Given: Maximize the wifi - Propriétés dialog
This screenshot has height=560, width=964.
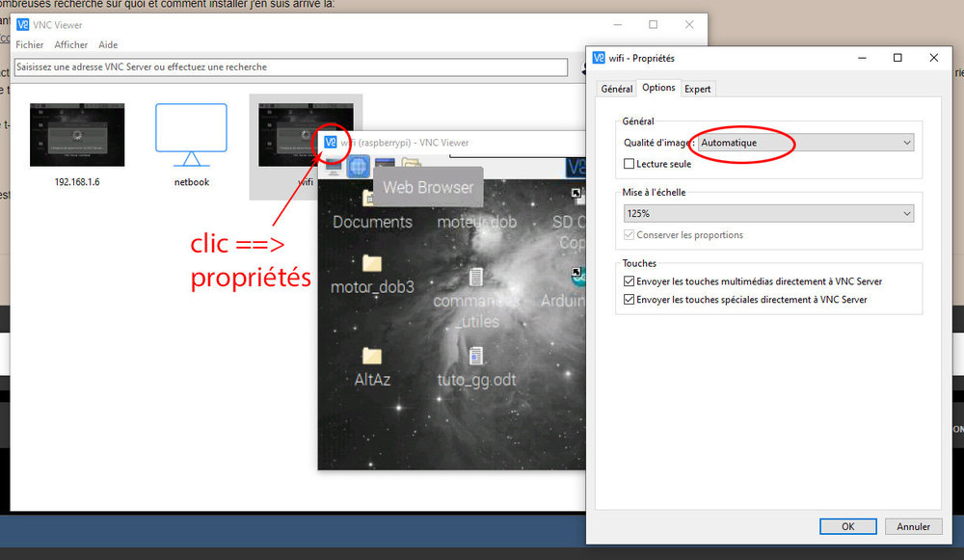Looking at the screenshot, I should tap(897, 58).
